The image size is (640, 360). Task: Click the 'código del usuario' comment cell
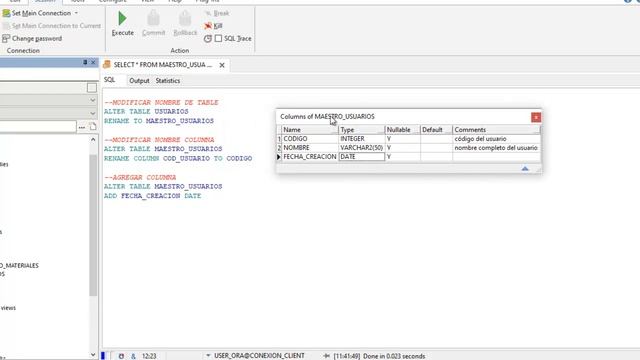[496, 139]
